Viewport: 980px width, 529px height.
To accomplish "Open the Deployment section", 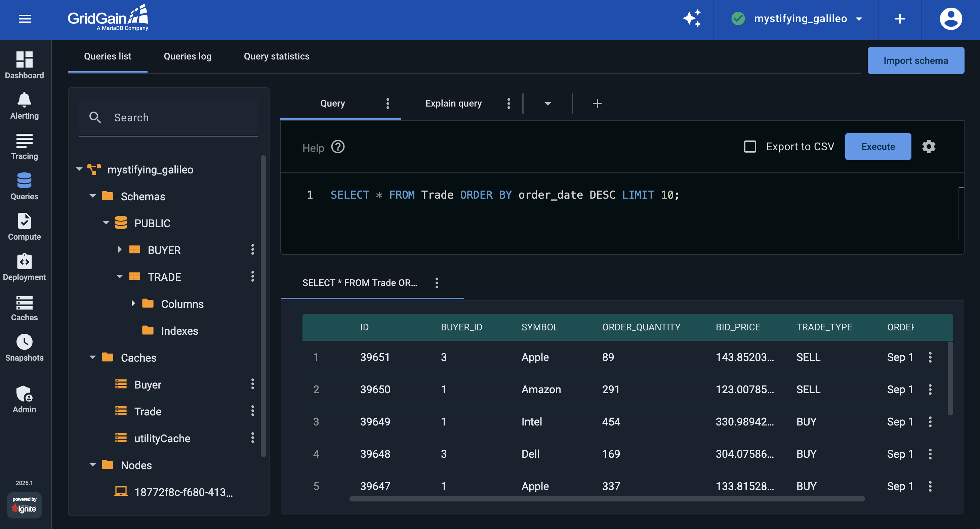I will 24,267.
